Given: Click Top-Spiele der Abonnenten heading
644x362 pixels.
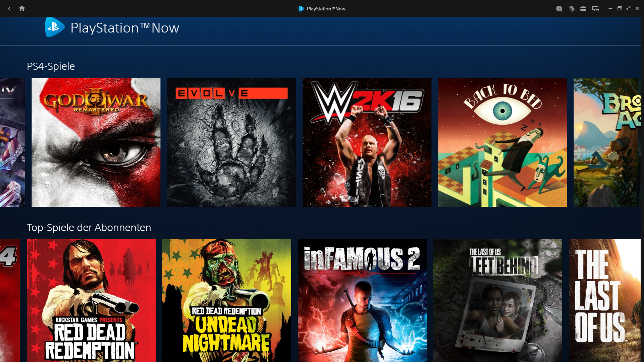Looking at the screenshot, I should pyautogui.click(x=89, y=228).
